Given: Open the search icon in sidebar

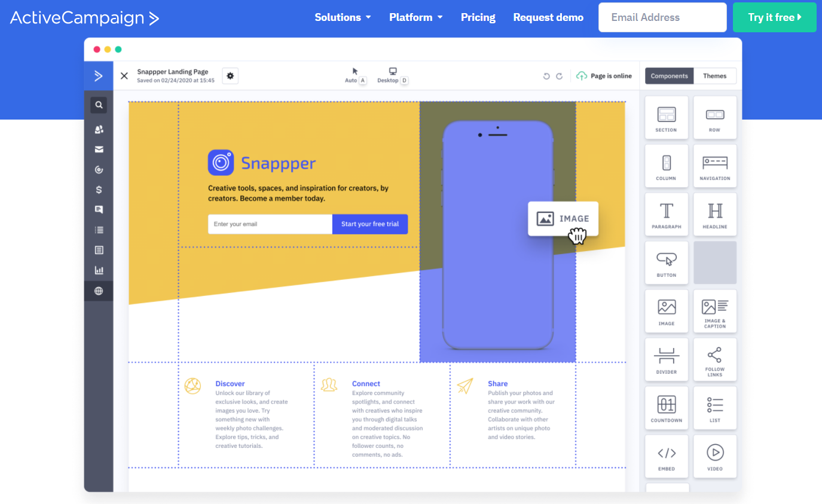Looking at the screenshot, I should coord(99,105).
